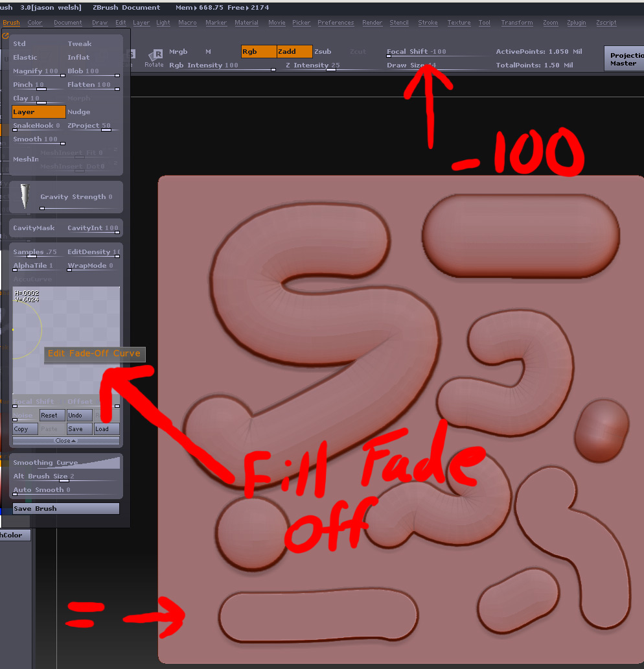Reset the Edit Curve with Reset button
The height and width of the screenshot is (669, 644).
tap(52, 415)
